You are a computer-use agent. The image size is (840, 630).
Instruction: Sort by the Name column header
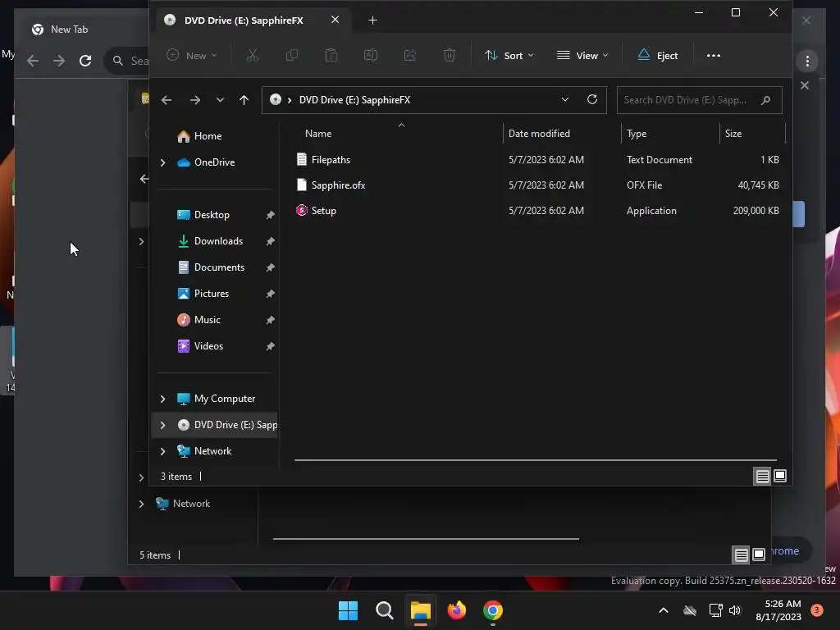pos(318,134)
